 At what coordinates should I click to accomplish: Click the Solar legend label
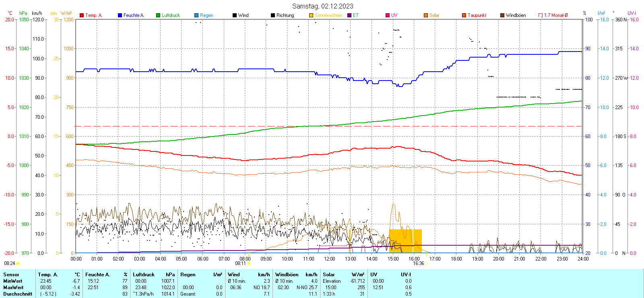click(434, 15)
